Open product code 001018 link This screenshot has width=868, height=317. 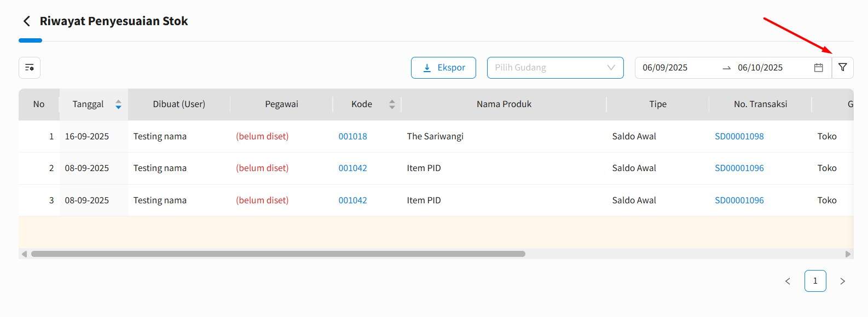click(x=352, y=137)
